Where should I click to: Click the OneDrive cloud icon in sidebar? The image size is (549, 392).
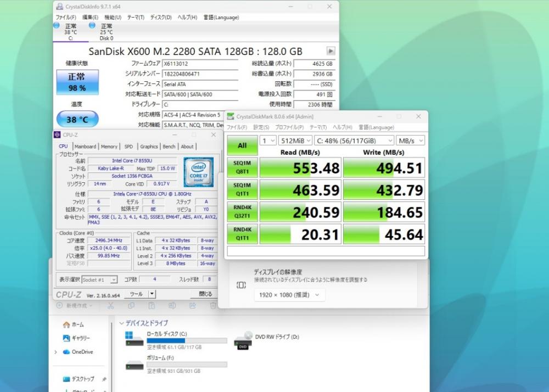pyautogui.click(x=66, y=352)
